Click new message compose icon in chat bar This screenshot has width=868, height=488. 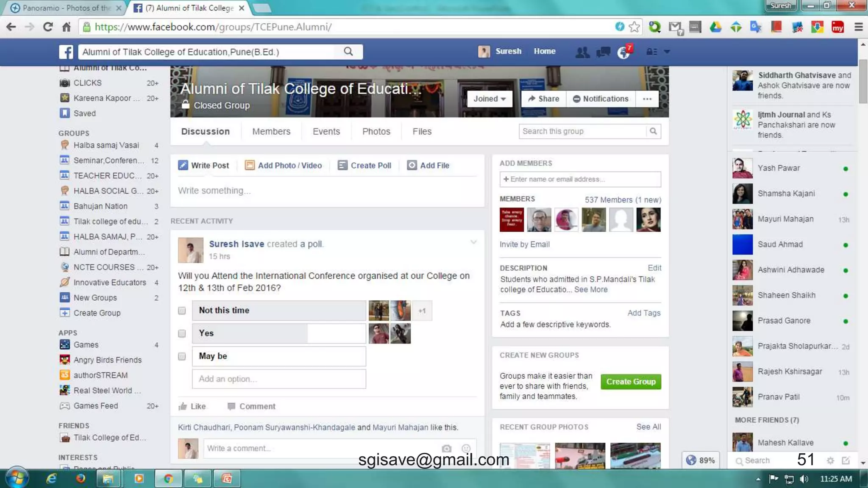point(846,460)
